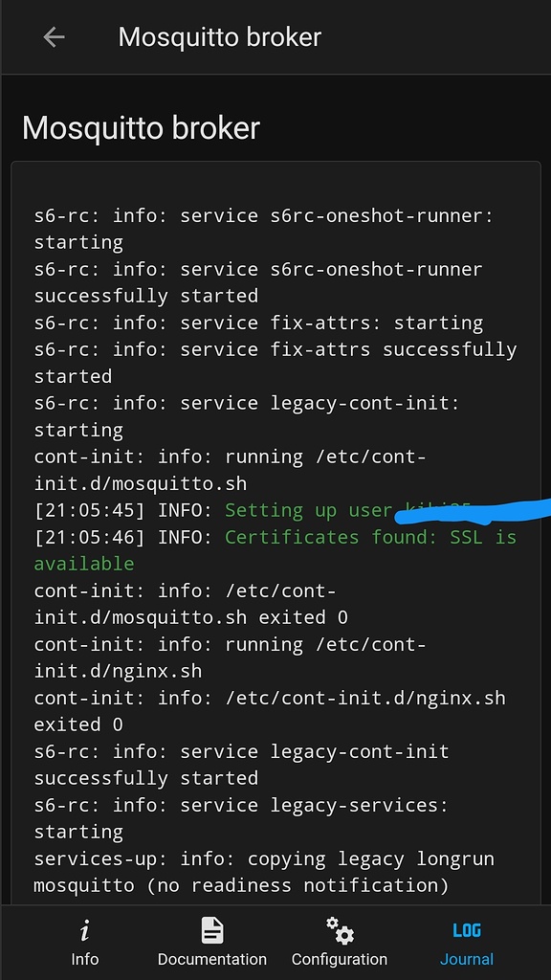Select the Journal tab label
The height and width of the screenshot is (980, 551).
[x=467, y=959]
